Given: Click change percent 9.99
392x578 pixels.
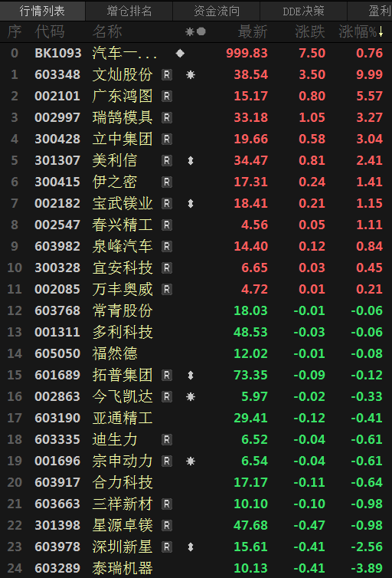Looking at the screenshot, I should (370, 75).
